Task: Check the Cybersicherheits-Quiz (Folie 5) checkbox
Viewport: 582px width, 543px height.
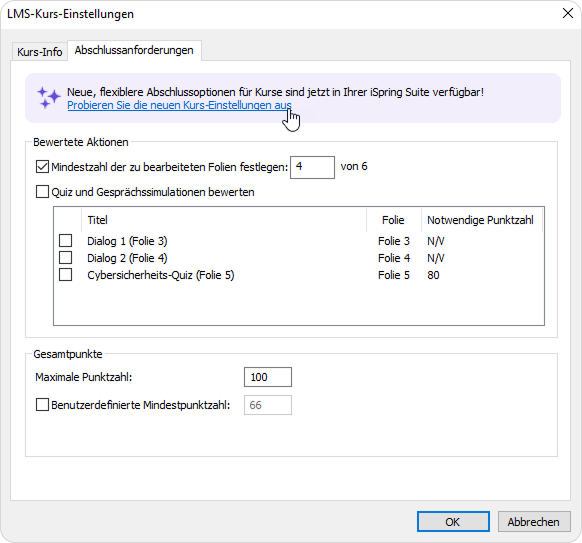Action: [66, 275]
